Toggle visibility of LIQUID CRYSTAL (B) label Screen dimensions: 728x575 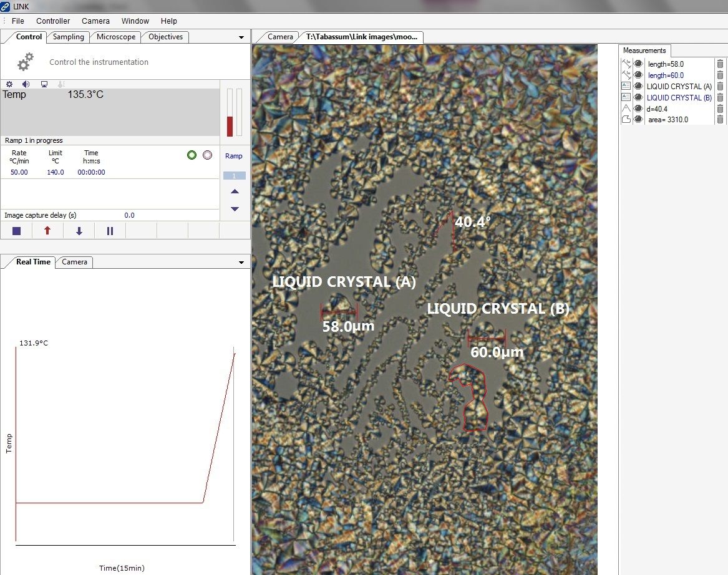coord(638,97)
